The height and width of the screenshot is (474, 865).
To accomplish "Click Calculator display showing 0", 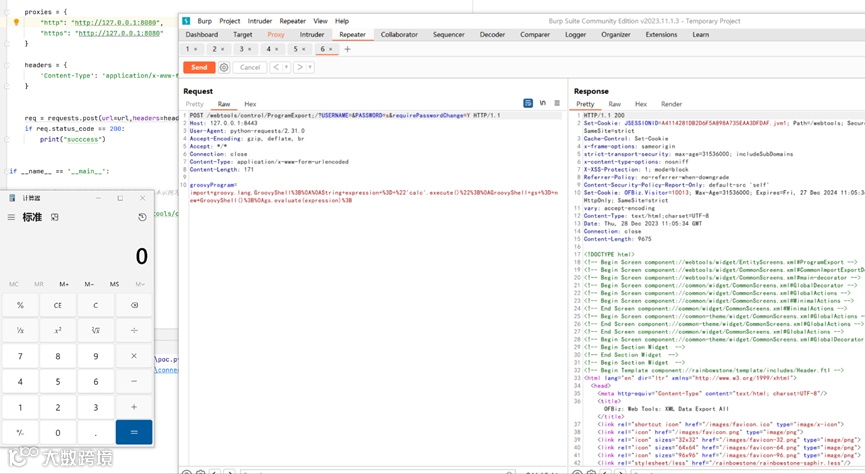I will 142,256.
